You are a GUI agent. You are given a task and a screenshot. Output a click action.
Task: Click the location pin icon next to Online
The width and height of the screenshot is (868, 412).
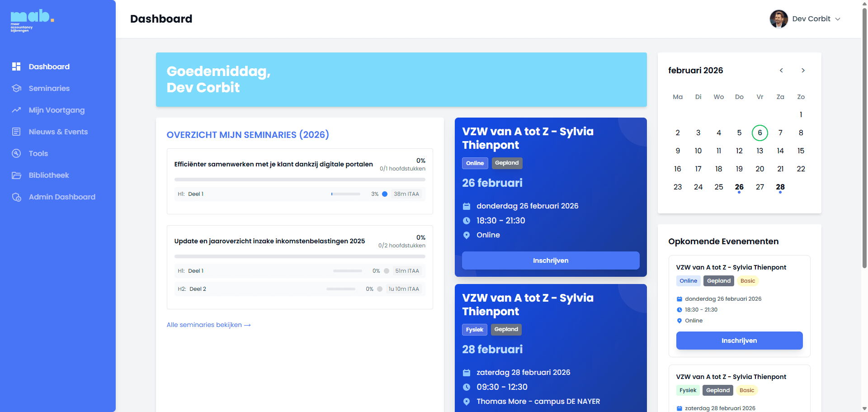[467, 235]
